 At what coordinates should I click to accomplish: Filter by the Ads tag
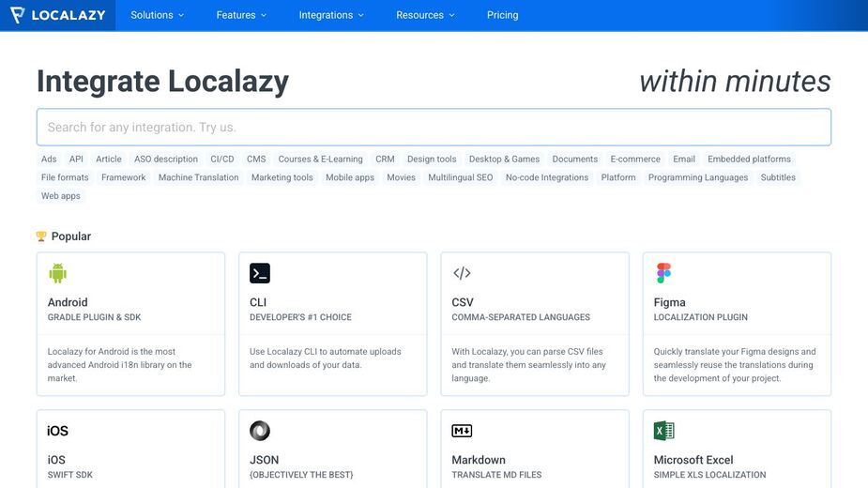pos(49,159)
